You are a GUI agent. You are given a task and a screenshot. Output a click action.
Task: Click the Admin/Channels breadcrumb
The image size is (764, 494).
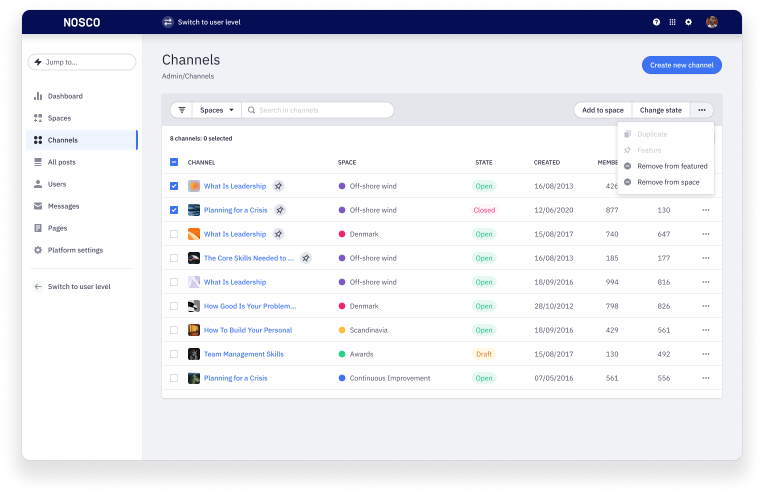coord(188,76)
